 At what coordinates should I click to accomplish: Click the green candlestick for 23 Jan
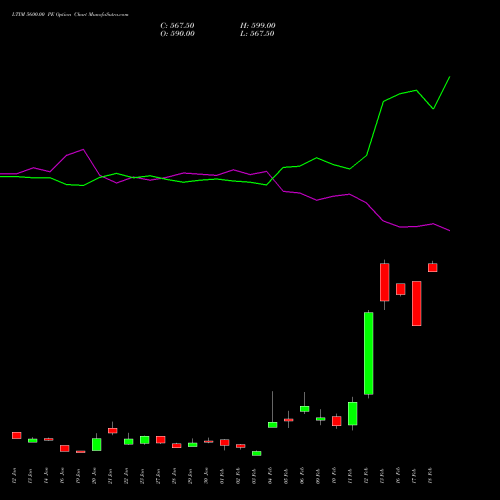click(145, 440)
